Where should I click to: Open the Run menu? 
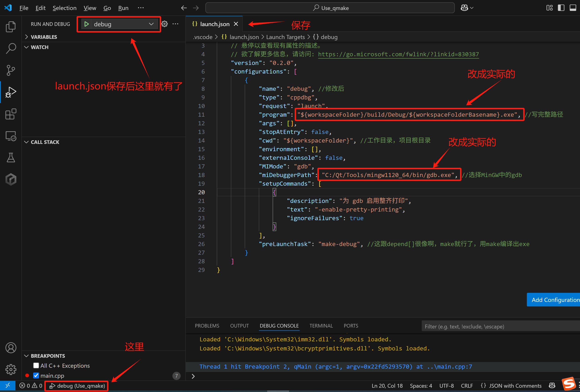coord(123,8)
